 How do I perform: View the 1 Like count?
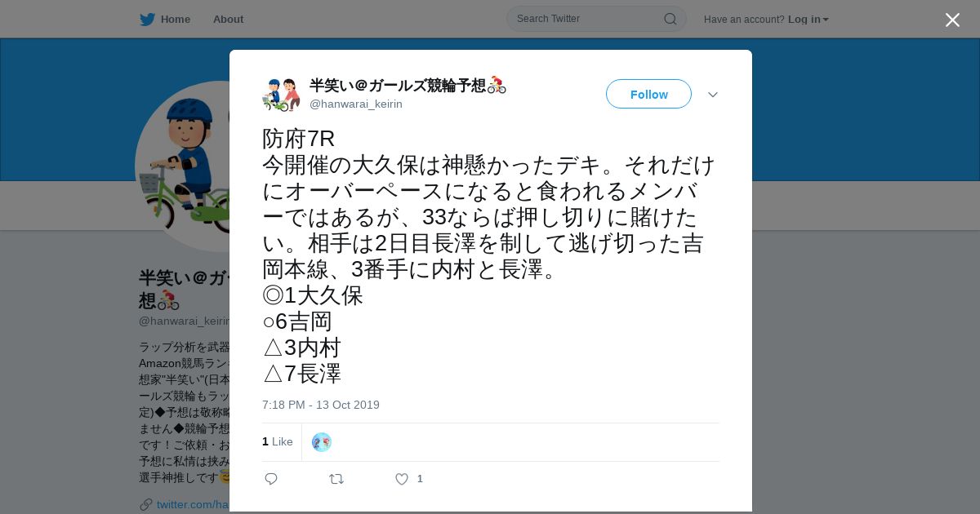(278, 441)
